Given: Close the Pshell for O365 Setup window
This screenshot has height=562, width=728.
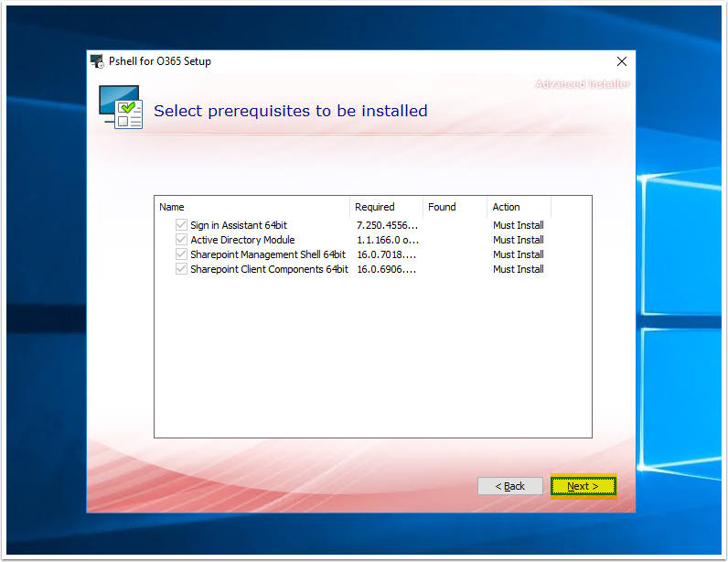Looking at the screenshot, I should tap(622, 61).
